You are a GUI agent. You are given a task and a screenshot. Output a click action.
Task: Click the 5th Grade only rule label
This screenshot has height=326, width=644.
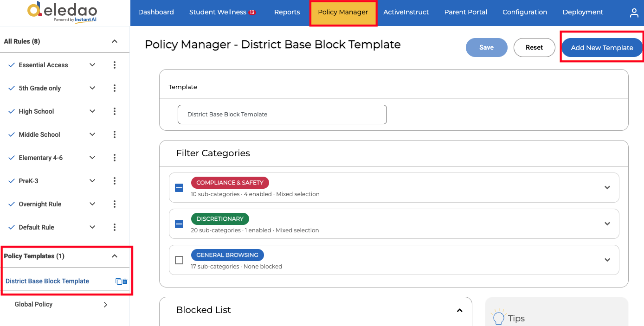click(x=39, y=88)
